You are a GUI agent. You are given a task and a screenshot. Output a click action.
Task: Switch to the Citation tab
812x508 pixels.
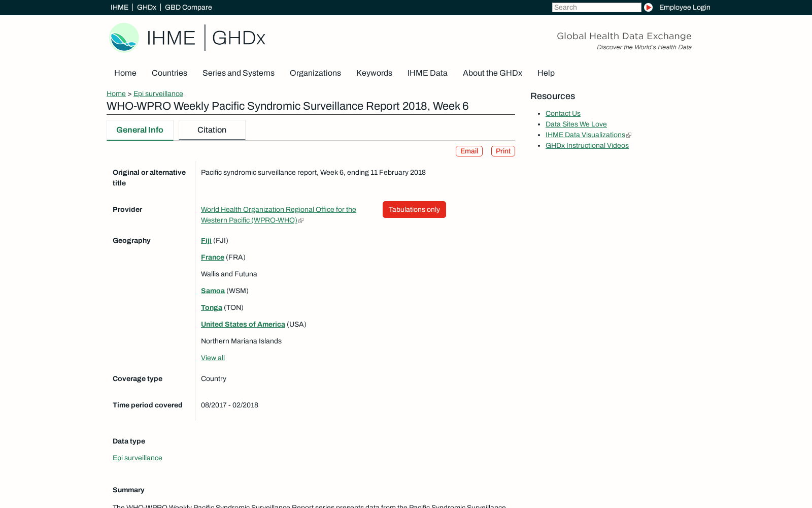tap(212, 130)
